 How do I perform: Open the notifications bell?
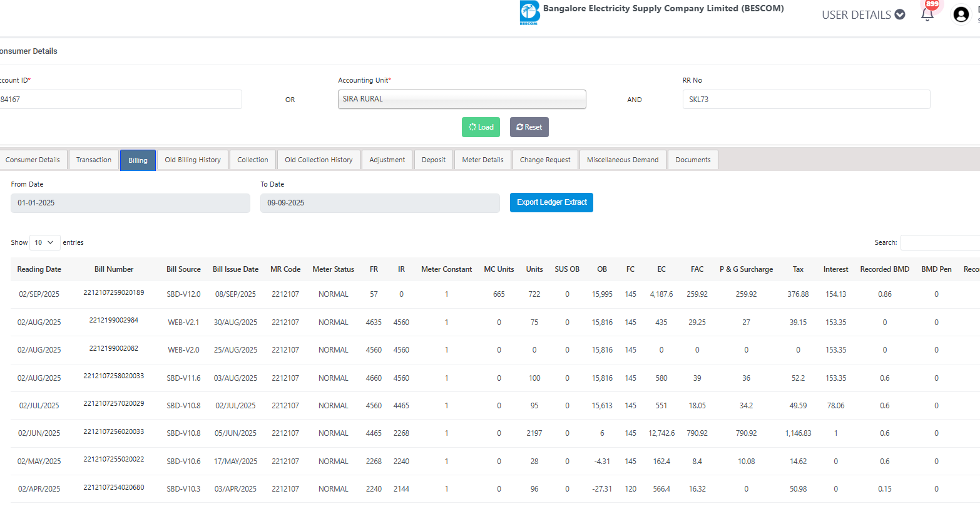pyautogui.click(x=927, y=14)
